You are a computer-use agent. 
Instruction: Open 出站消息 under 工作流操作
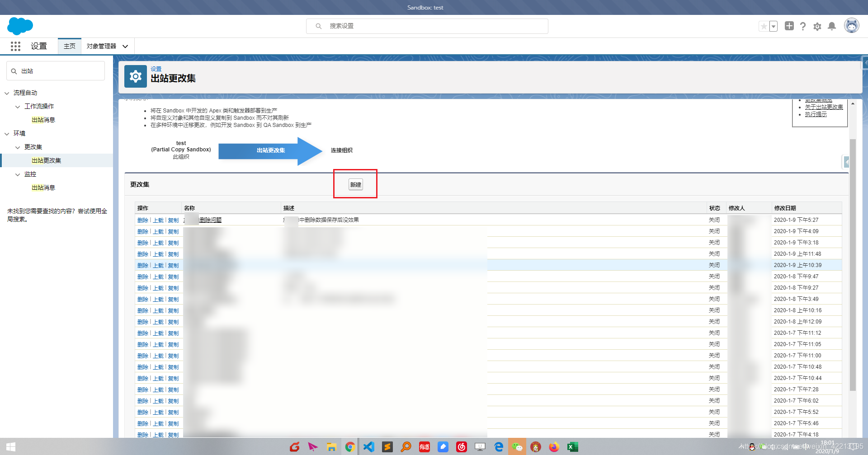[x=43, y=120]
